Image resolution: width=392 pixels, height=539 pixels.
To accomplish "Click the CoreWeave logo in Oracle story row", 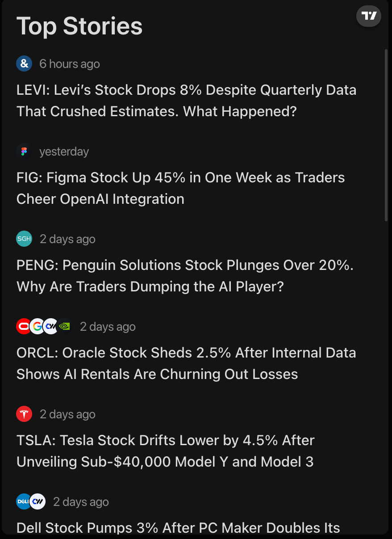I will click(50, 327).
